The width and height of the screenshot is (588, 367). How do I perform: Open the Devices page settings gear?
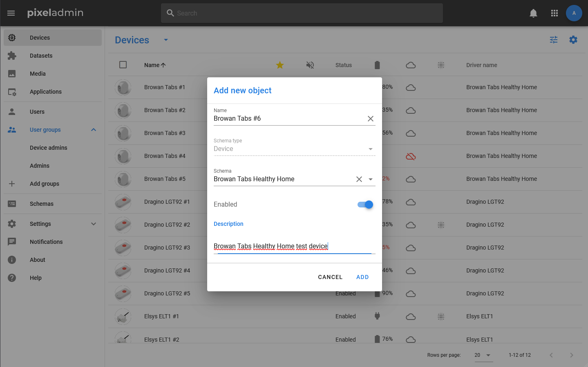(573, 40)
